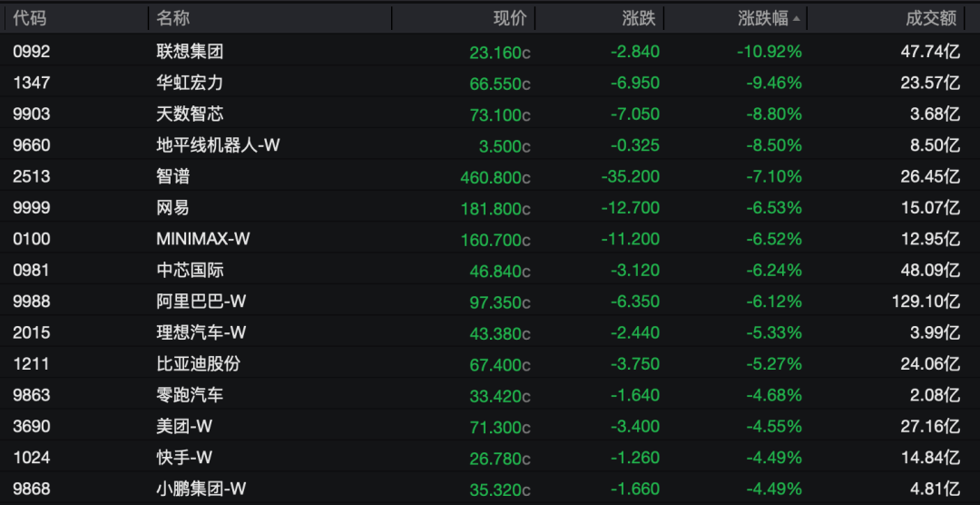The image size is (980, 505).
Task: Click the price 71.300c for 美团-W
Action: pyautogui.click(x=500, y=428)
